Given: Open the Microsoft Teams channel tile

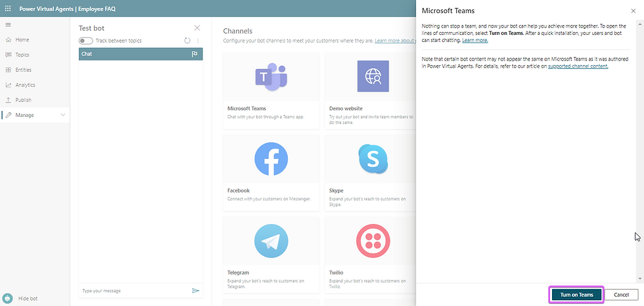Looking at the screenshot, I should 271,91.
